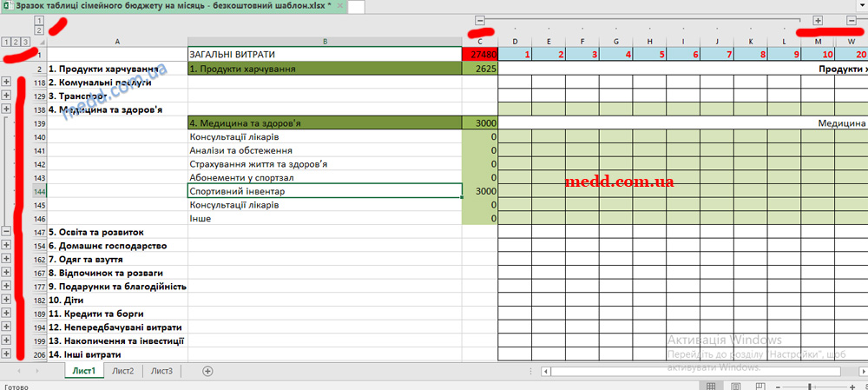Click the previous sheet navigation arrow

point(19,371)
